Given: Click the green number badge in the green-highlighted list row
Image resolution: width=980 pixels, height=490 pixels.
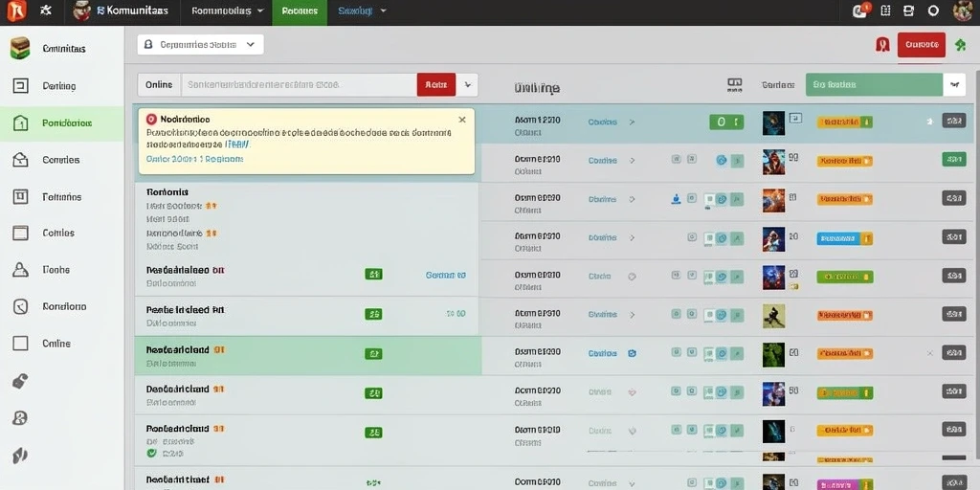Looking at the screenshot, I should [373, 354].
